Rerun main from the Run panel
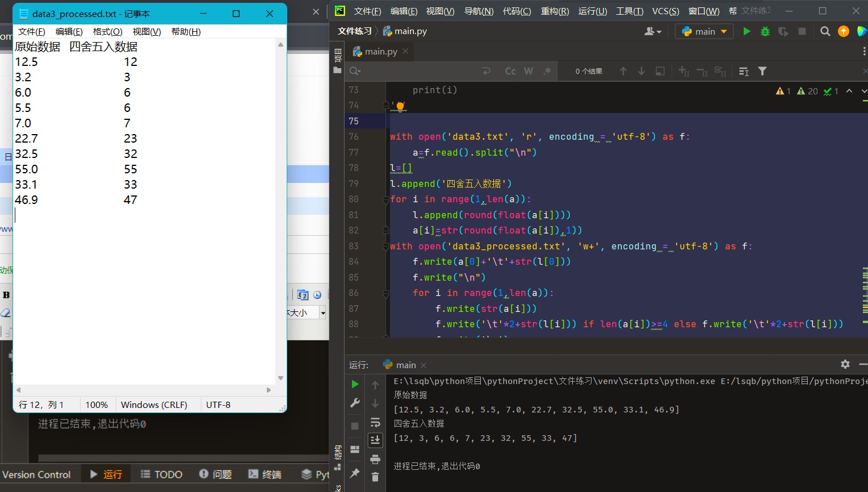The height and width of the screenshot is (492, 868). (x=355, y=384)
